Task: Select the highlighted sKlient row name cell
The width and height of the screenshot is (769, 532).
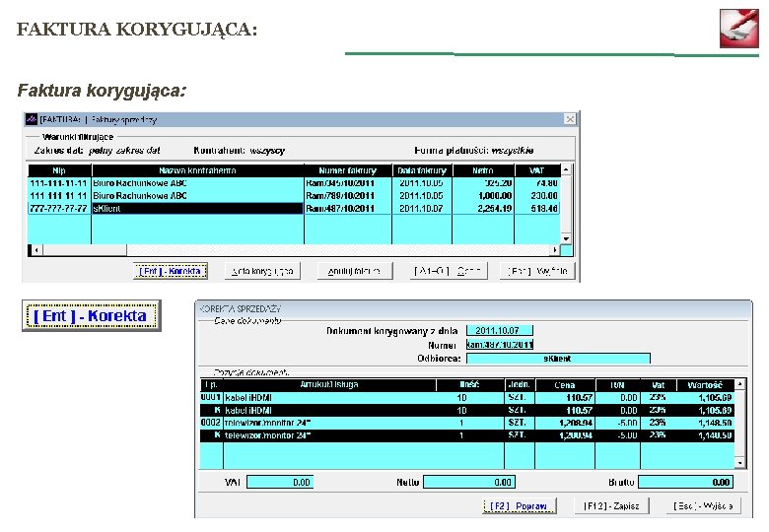Action: [x=197, y=208]
